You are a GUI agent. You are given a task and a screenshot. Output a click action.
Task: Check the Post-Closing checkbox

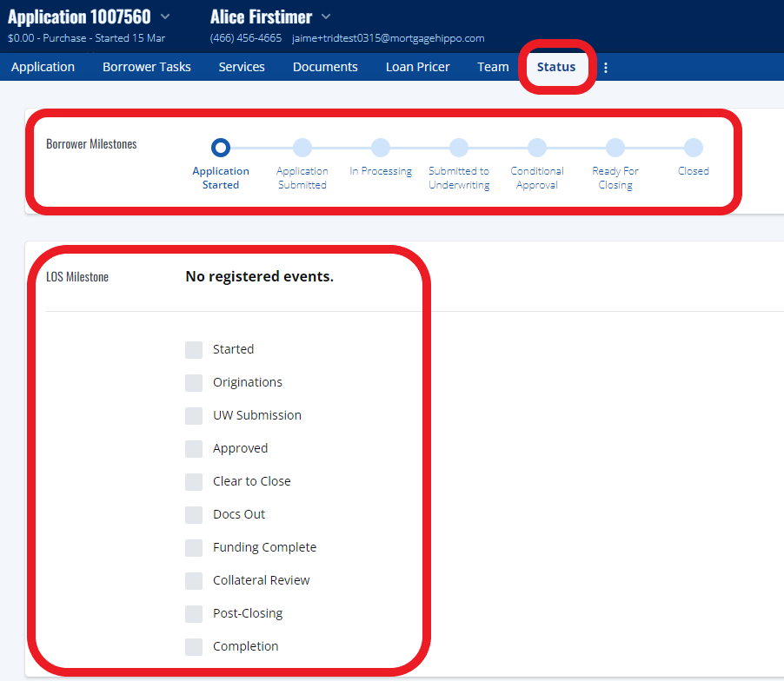click(x=194, y=613)
